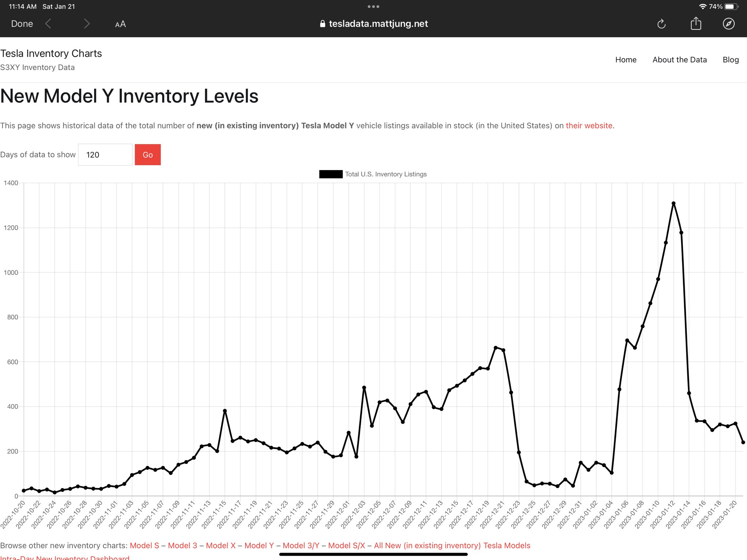Follow the 'their website' link
This screenshot has width=747, height=560.
point(589,125)
